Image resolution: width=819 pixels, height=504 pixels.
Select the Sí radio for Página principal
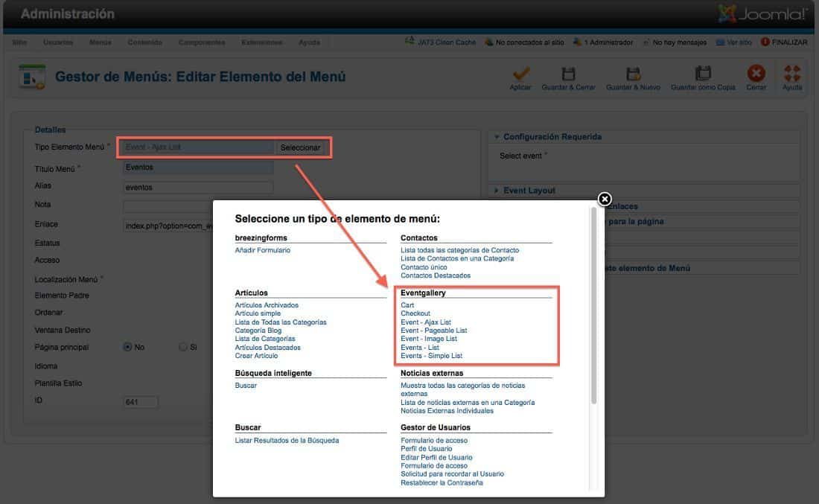pos(183,347)
